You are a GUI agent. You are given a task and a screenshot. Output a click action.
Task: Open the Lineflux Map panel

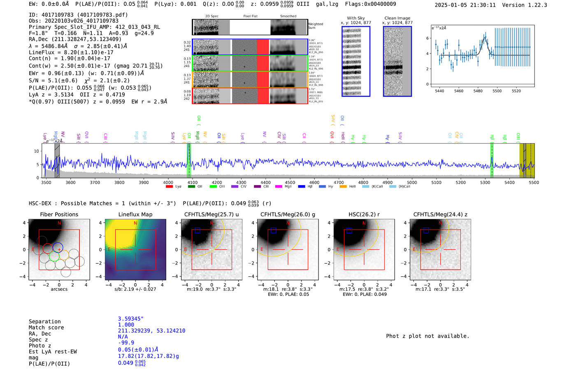[x=135, y=250]
